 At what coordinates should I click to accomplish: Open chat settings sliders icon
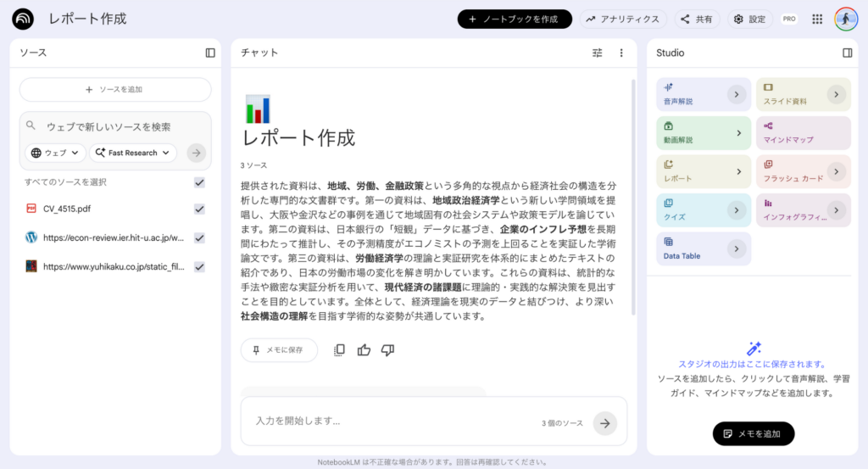tap(598, 53)
